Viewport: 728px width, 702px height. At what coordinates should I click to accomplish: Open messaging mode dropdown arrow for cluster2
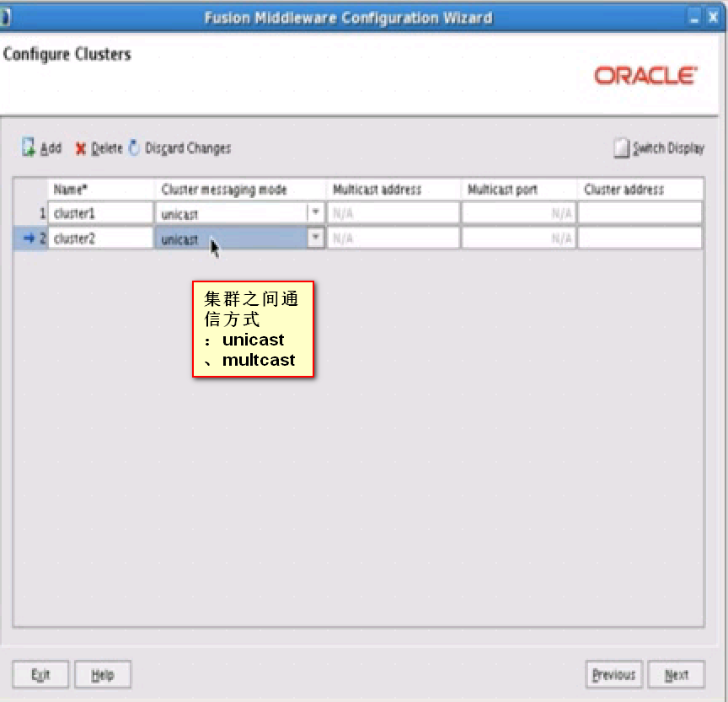[x=315, y=238]
